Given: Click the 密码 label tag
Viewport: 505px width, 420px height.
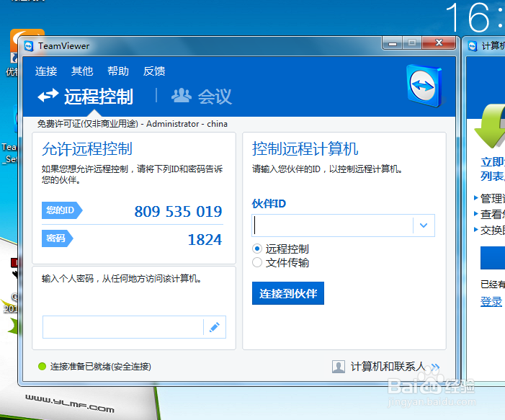Looking at the screenshot, I should [x=58, y=238].
